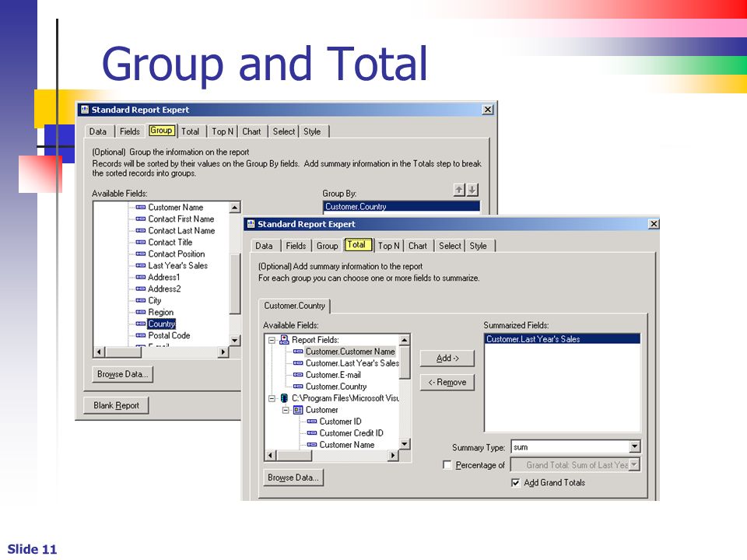Viewport: 747px width, 560px height.
Task: Select the Postal Code field
Action: pos(169,336)
